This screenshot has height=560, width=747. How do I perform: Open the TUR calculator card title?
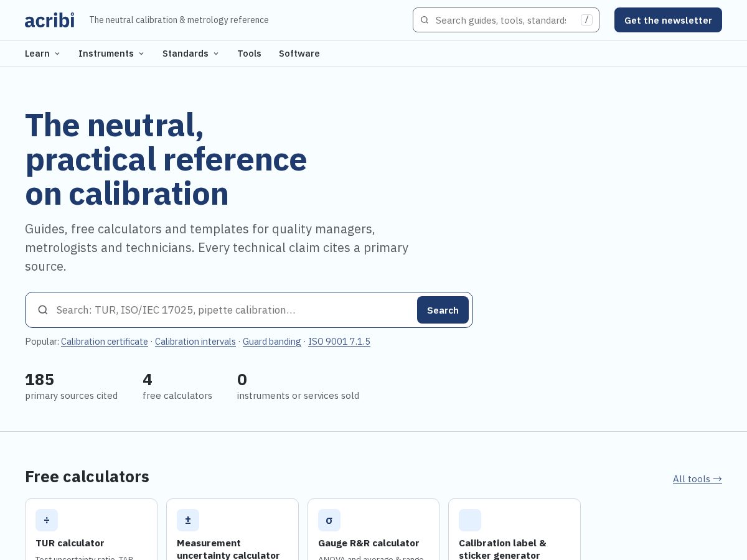point(70,543)
